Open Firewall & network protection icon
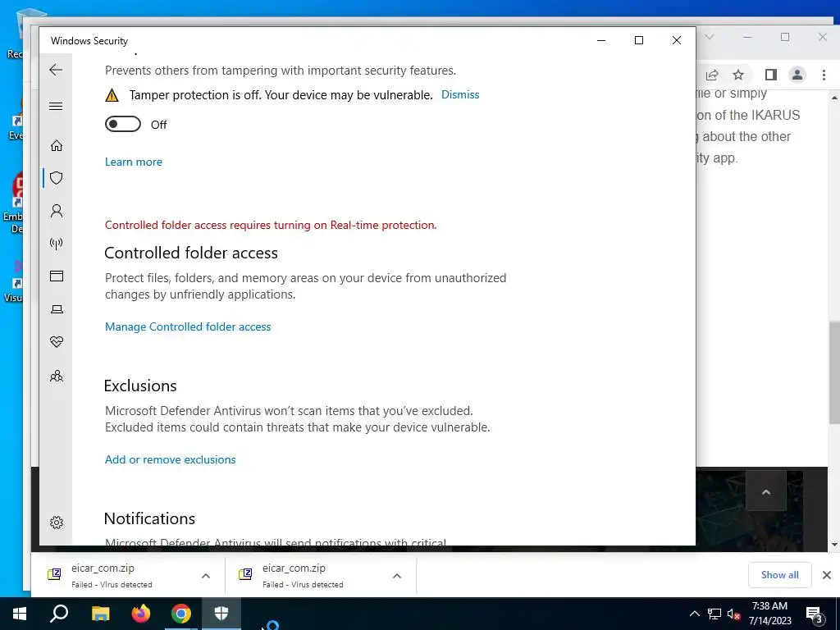The height and width of the screenshot is (630, 840). point(57,244)
